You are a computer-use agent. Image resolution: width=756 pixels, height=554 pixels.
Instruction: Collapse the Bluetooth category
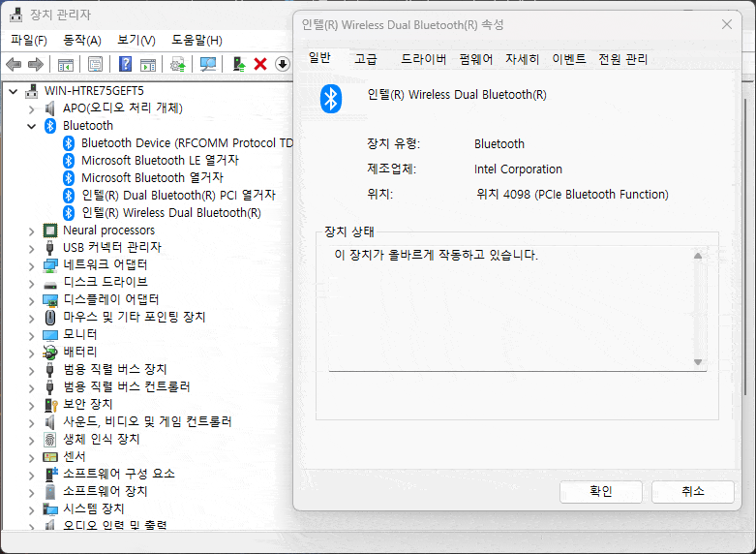[32, 127]
